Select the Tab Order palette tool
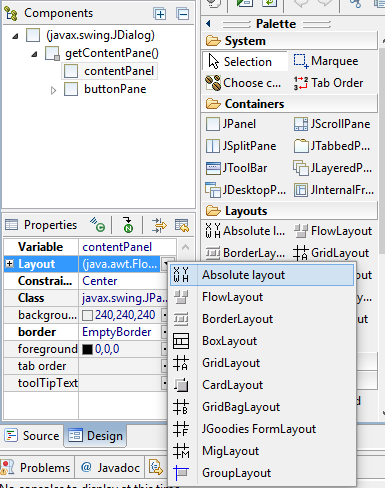 click(328, 83)
